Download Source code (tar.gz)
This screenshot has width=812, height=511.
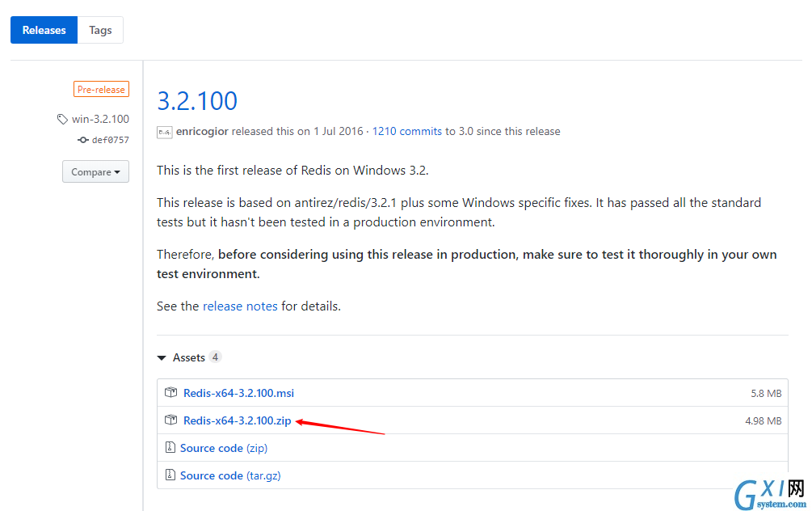click(230, 475)
